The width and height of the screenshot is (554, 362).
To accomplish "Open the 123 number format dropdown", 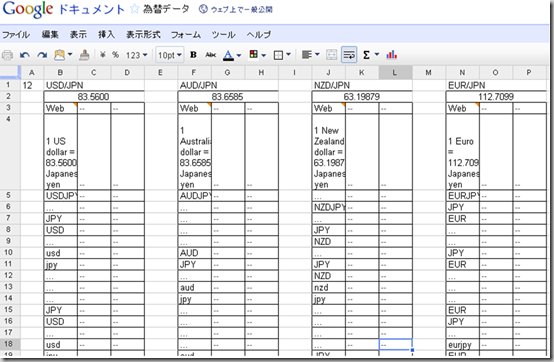I will coord(136,55).
